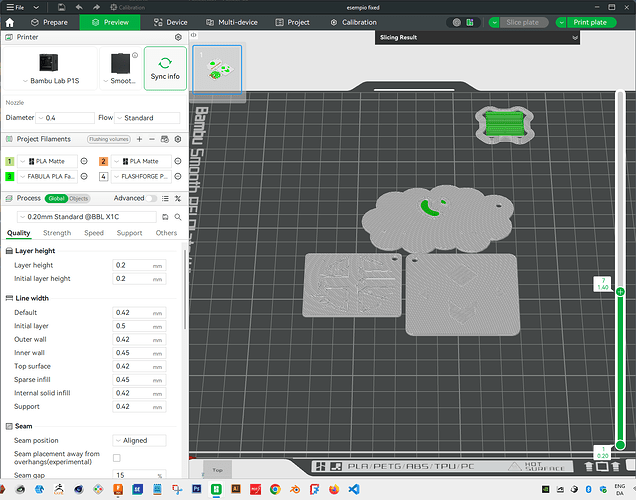
Task: Open the Strength settings tab
Action: [x=57, y=233]
